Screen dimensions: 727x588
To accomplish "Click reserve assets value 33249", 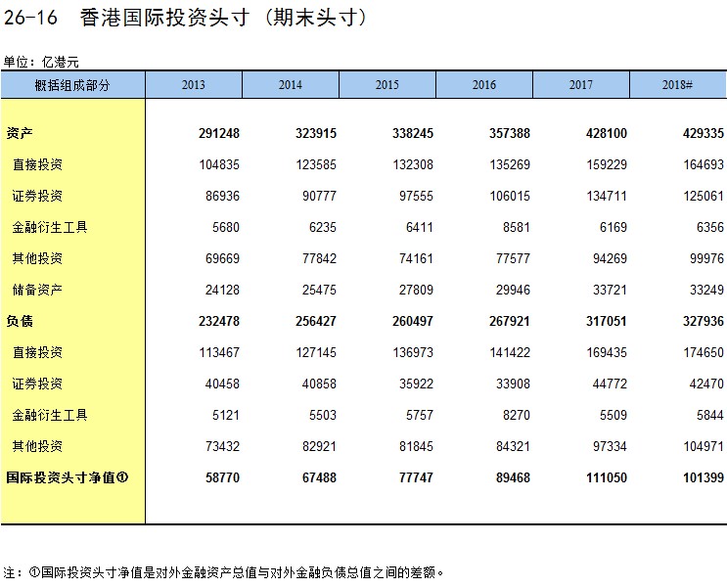I will 707,290.
